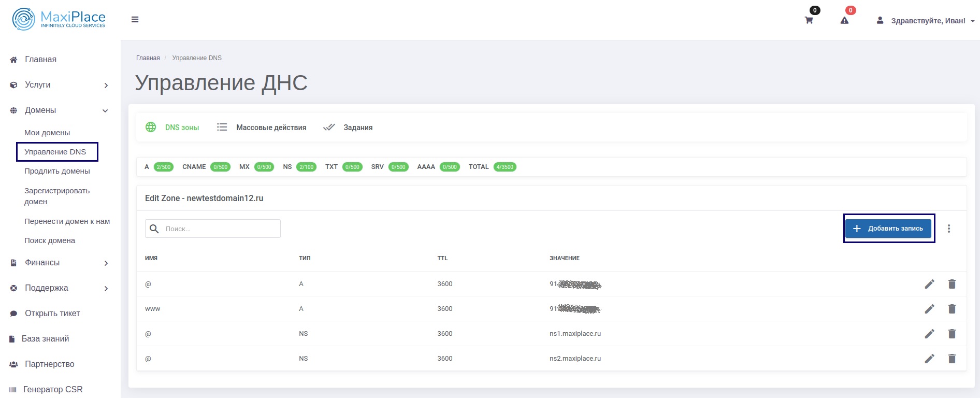Delete the ns2.maxiplace.ru NS record
Image resolution: width=980 pixels, height=398 pixels.
pyautogui.click(x=952, y=359)
